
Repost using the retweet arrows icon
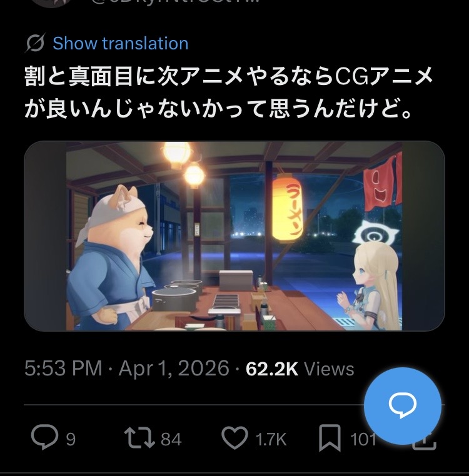[140, 437]
